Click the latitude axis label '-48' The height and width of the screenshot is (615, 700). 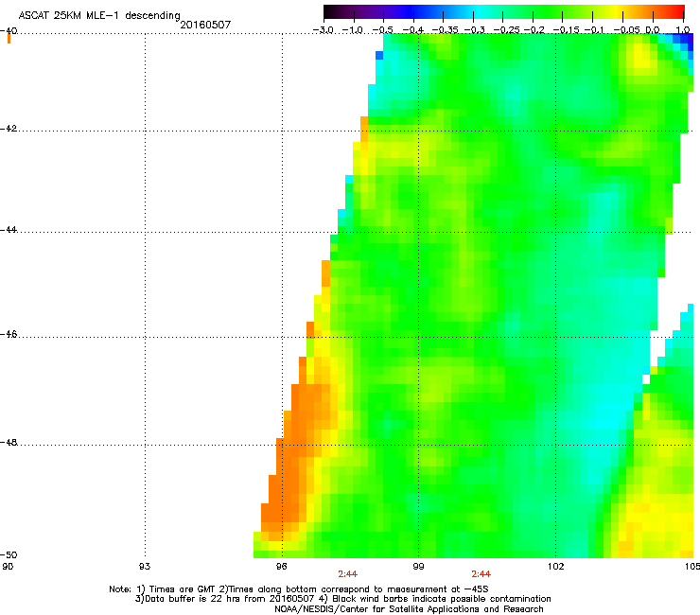(9, 443)
